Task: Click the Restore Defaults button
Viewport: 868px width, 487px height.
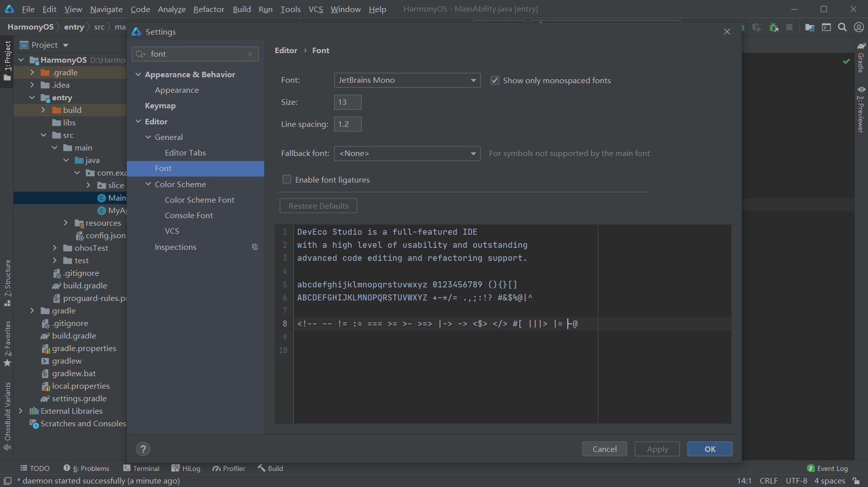Action: [318, 206]
